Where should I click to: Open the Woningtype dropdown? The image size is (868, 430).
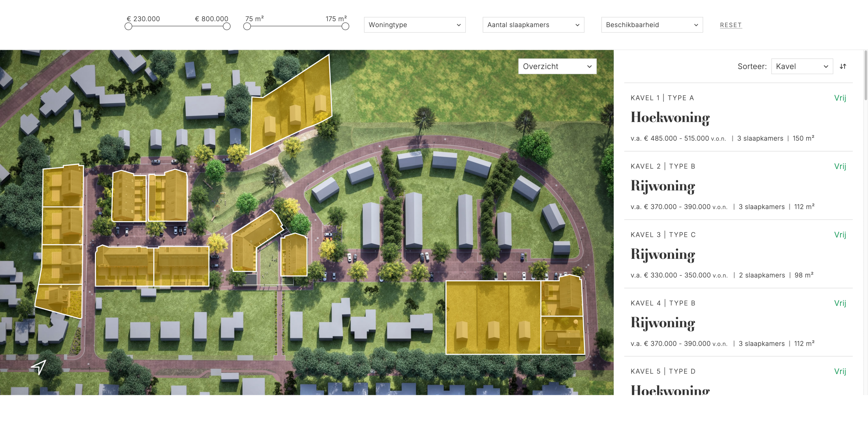(x=414, y=25)
